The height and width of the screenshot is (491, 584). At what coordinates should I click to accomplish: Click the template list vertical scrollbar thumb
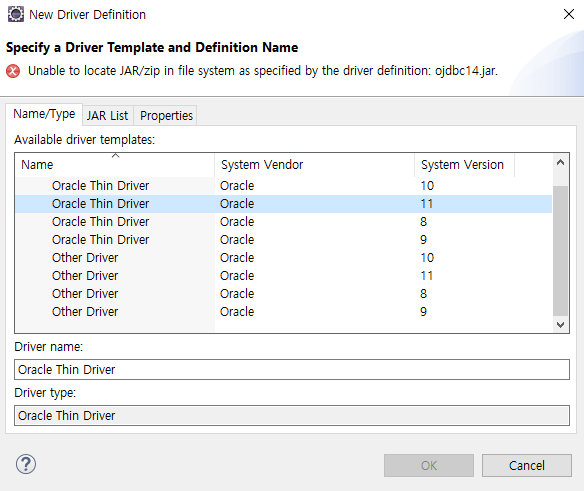[x=560, y=251]
